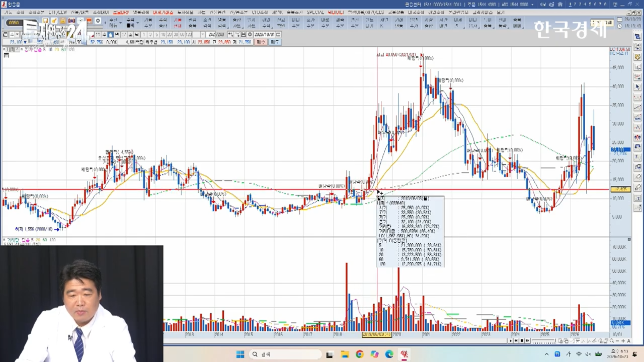Zoom out with the minus icon below chart
The width and height of the screenshot is (644, 362).
coord(618,341)
